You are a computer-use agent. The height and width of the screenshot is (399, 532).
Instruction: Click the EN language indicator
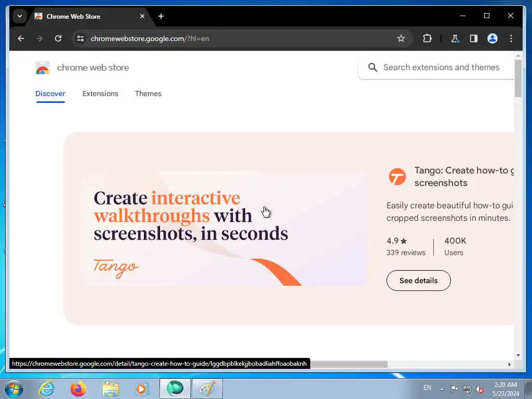(x=427, y=388)
